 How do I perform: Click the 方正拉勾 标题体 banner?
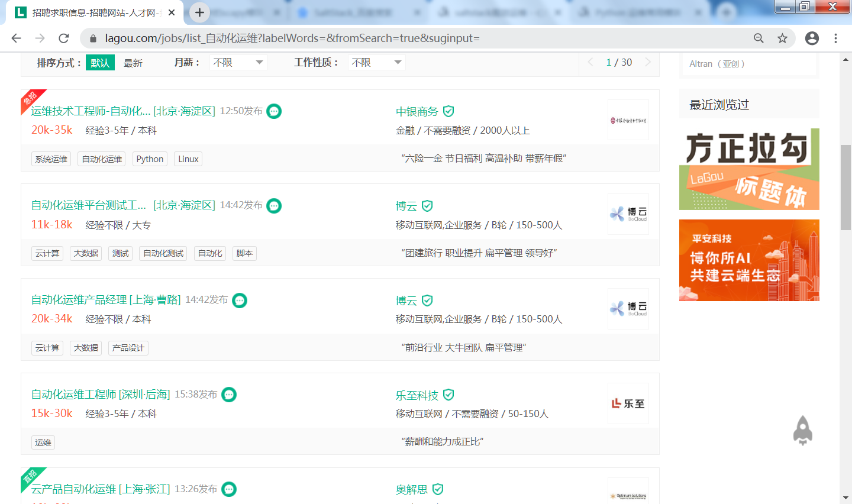(749, 169)
